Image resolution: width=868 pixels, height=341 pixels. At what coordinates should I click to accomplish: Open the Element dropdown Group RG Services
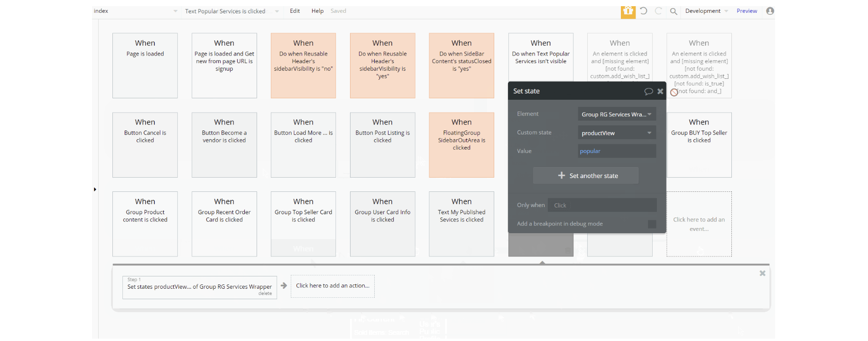[x=617, y=114]
